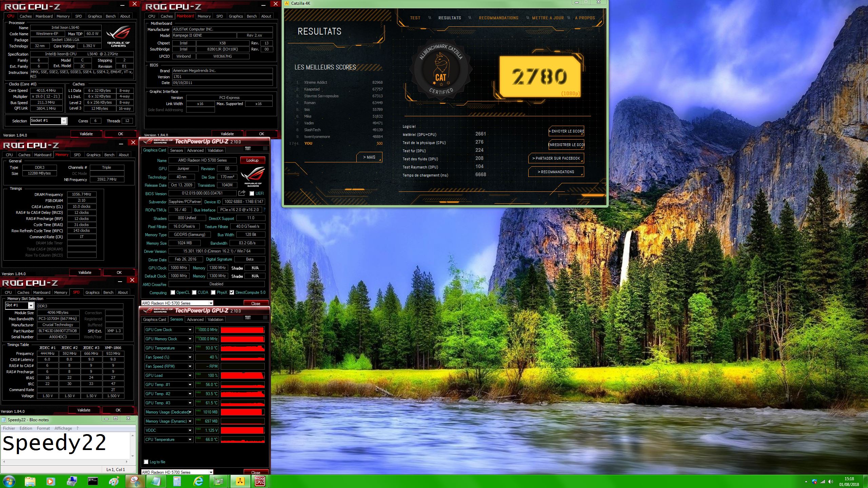Expand the GPU Temperature sensor dropdown
The height and width of the screenshot is (488, 868).
190,348
